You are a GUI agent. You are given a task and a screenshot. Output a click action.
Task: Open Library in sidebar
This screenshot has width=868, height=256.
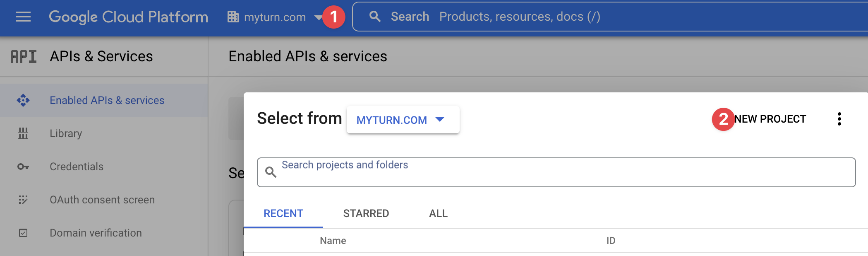point(104,133)
